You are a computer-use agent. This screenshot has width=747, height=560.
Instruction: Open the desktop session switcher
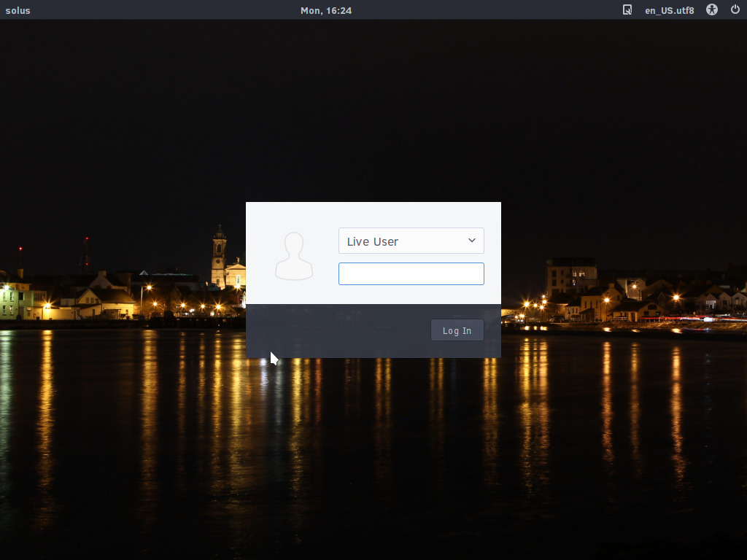point(627,9)
